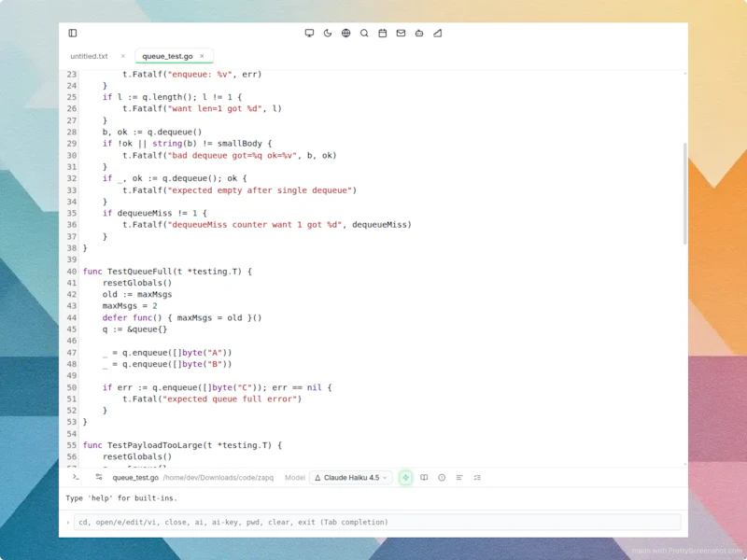Click 'q := &queue{}' code line
747x560 pixels.
[x=134, y=329]
